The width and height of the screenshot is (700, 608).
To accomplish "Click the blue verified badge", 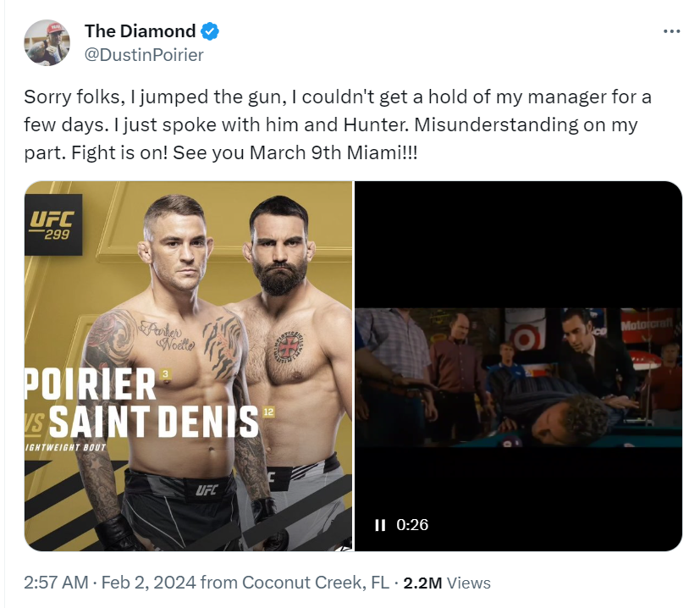I will (210, 31).
